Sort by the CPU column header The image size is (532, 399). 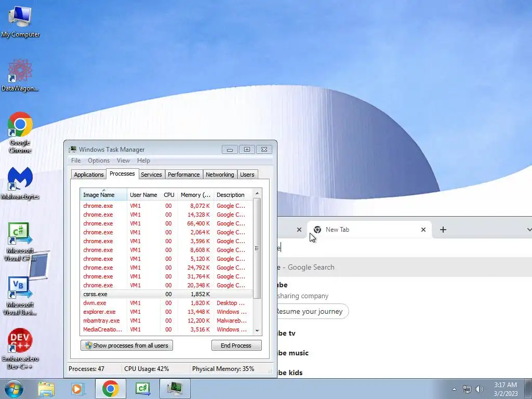[x=169, y=195]
